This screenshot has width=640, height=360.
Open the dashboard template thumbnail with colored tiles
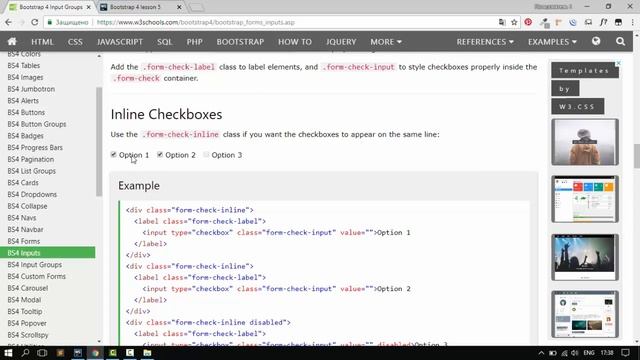click(585, 199)
